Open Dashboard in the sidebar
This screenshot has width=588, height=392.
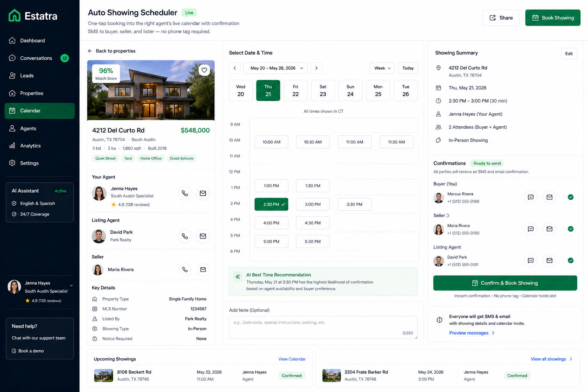[x=40, y=41]
